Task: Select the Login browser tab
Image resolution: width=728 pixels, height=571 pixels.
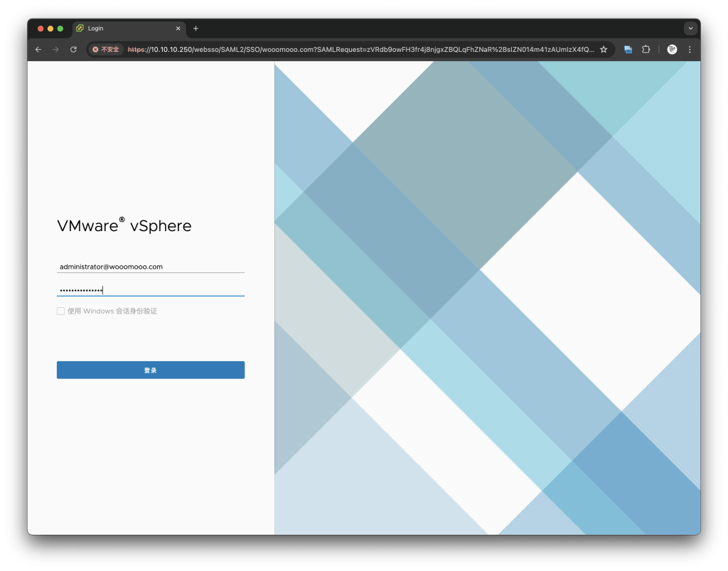Action: [129, 28]
